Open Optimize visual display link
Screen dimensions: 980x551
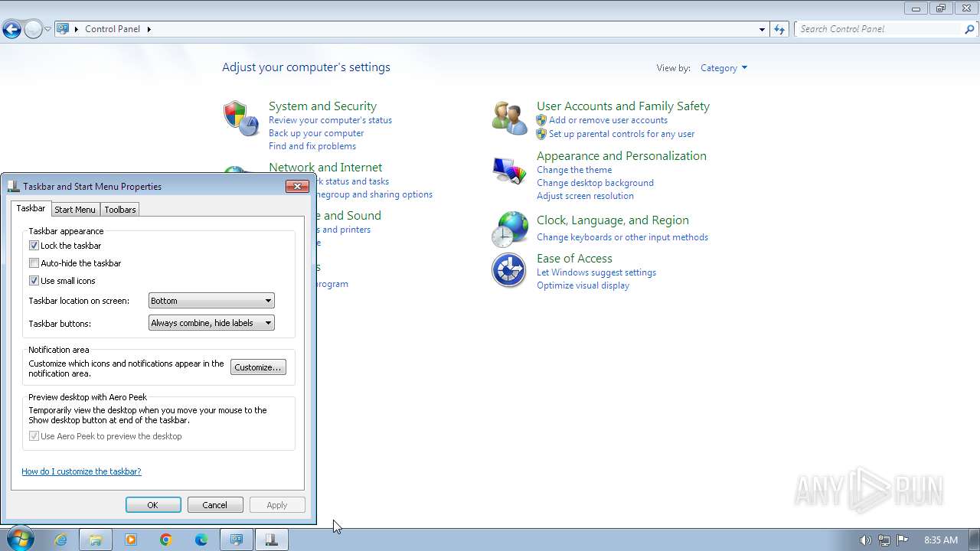583,285
